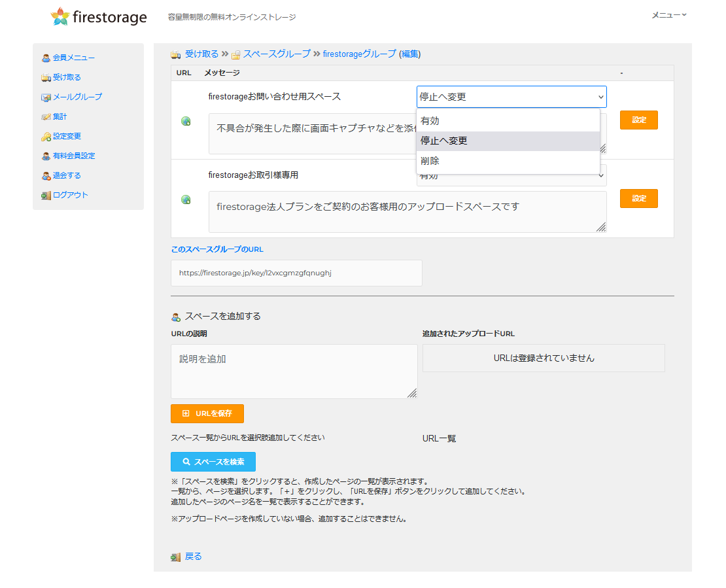Screen dimensions: 726x588
Task: Open 会員メニュー sidebar link
Action: tap(74, 58)
